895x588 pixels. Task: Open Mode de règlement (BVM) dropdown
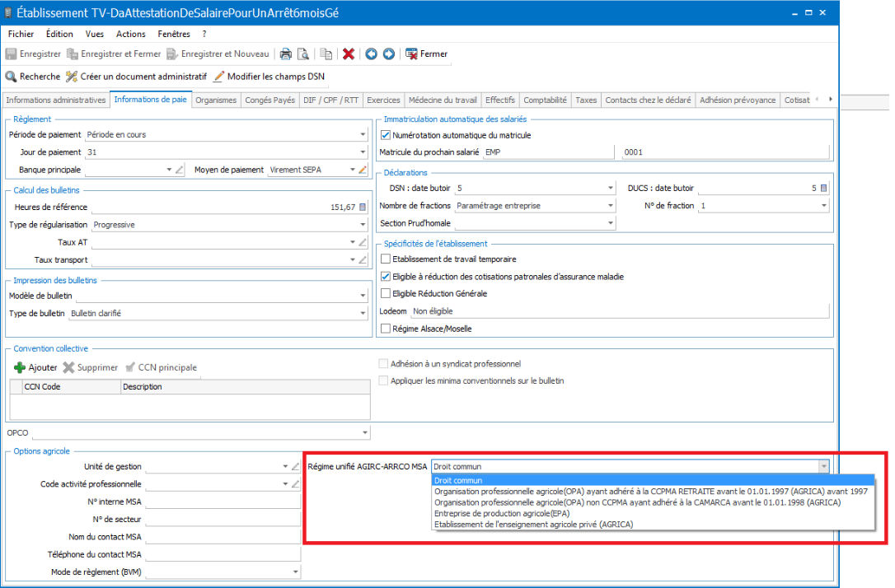295,572
